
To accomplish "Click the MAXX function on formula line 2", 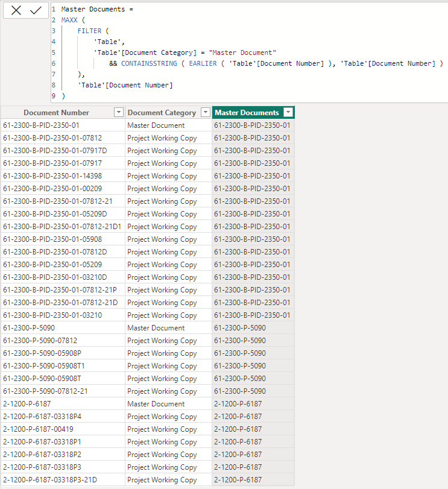I will [x=69, y=20].
